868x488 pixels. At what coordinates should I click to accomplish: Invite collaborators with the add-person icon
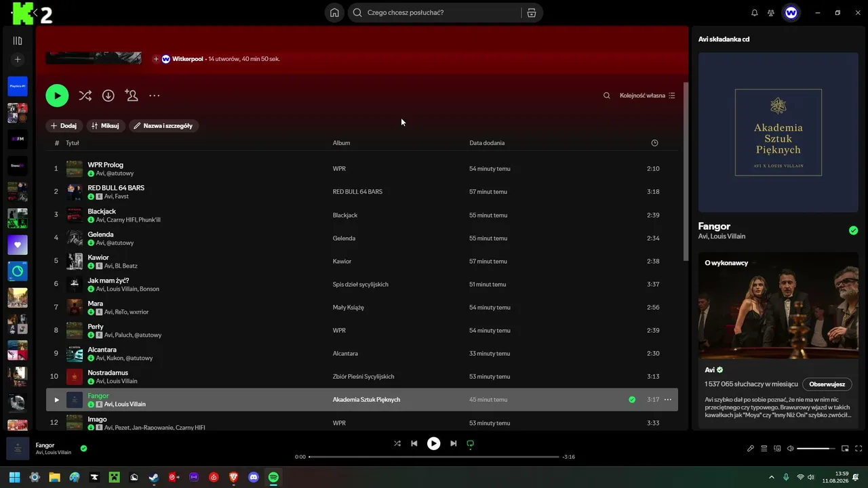point(132,96)
